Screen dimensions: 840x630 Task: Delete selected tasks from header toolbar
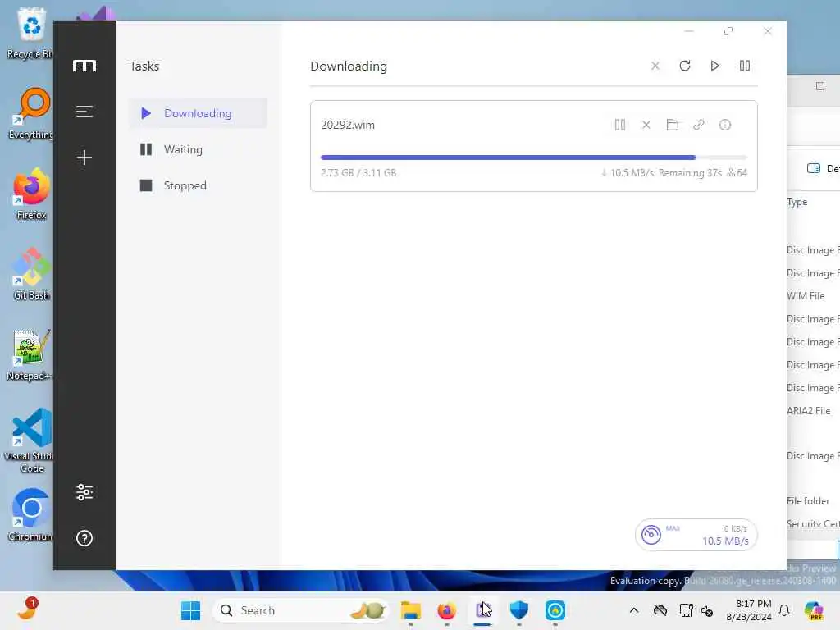pos(655,66)
